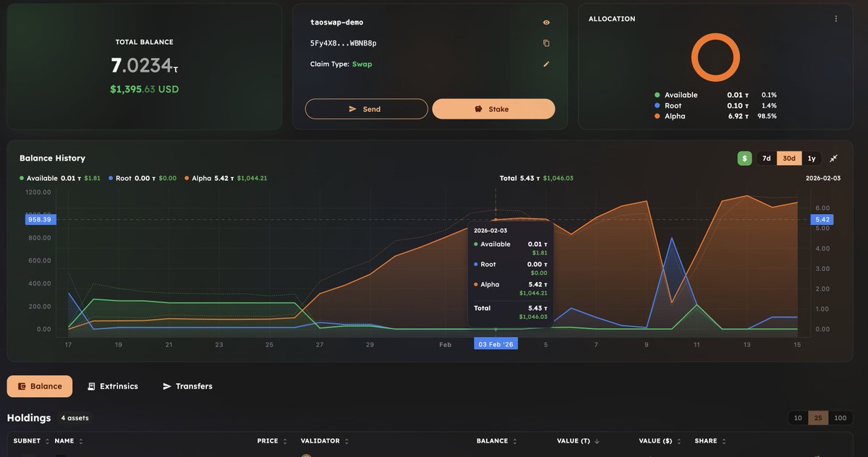Sort holdings by VALUE ($) column

point(660,441)
